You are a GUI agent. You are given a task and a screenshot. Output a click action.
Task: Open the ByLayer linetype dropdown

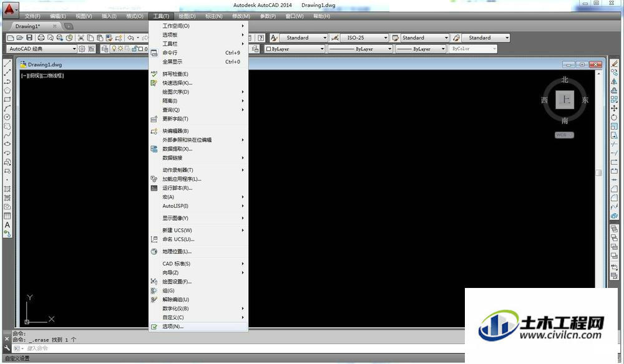click(360, 49)
